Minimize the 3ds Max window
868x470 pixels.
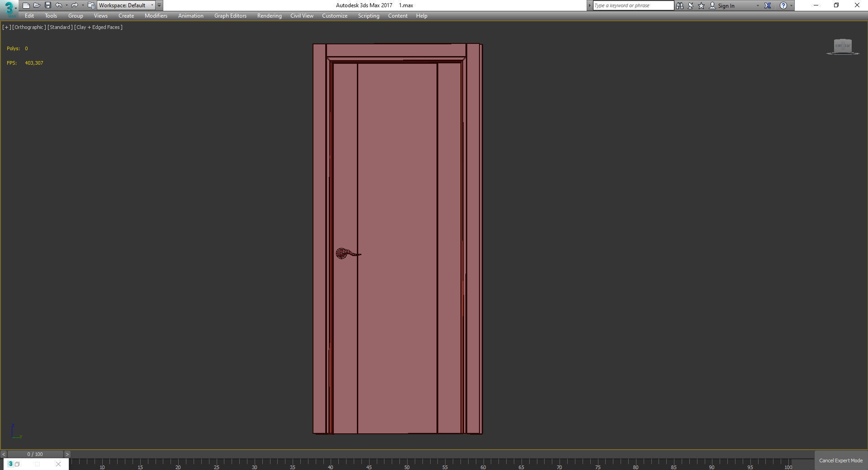[x=816, y=5]
